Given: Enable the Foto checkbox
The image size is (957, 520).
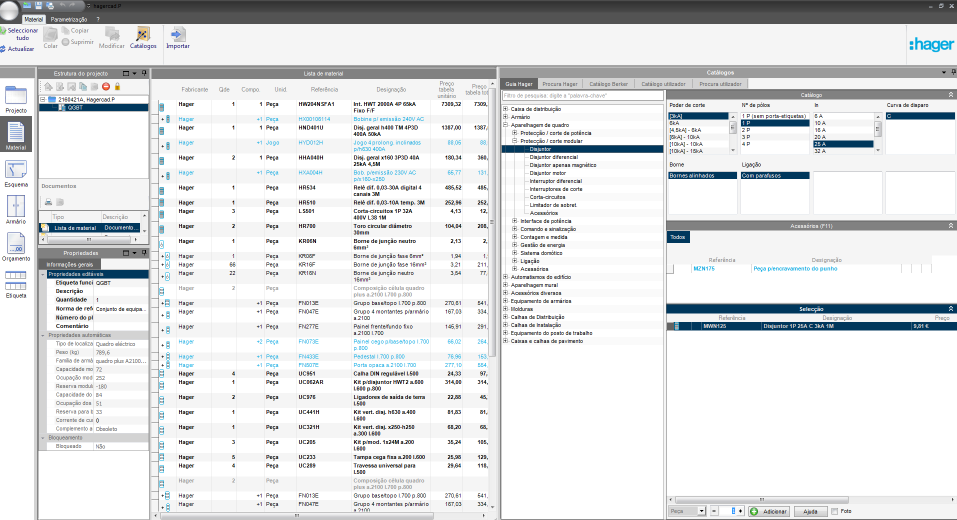Looking at the screenshot, I should click(836, 511).
